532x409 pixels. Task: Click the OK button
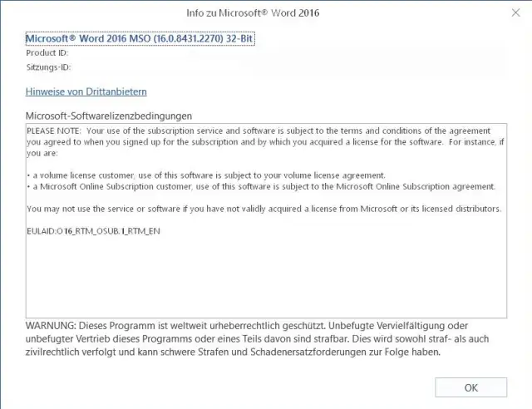click(x=471, y=387)
